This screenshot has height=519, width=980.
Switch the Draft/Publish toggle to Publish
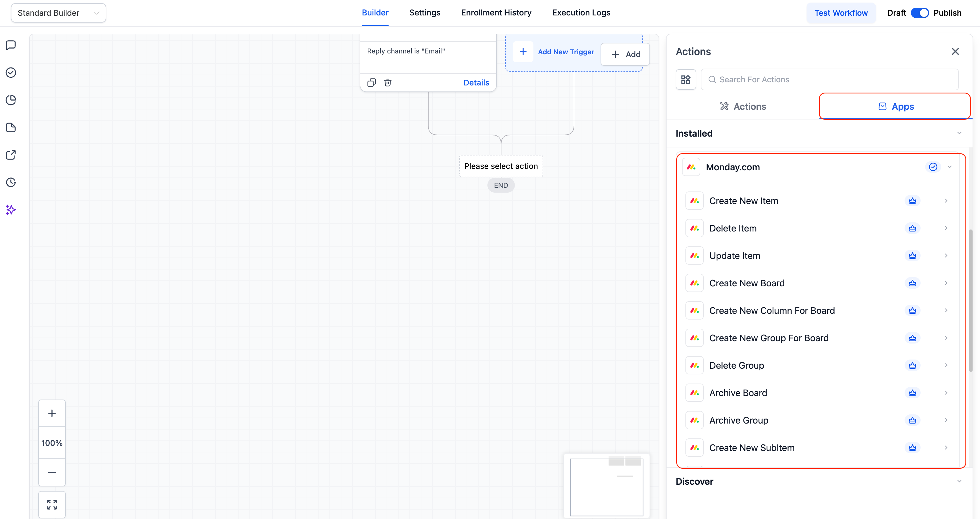tap(920, 13)
